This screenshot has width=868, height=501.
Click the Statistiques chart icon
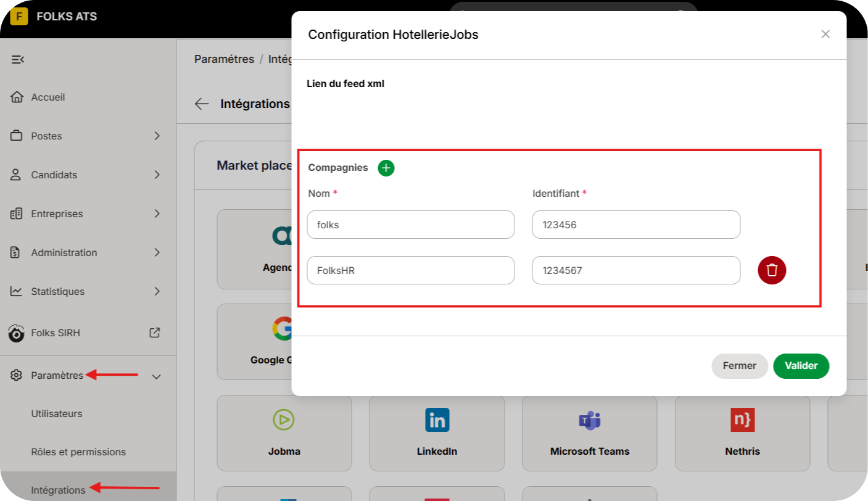pos(17,291)
